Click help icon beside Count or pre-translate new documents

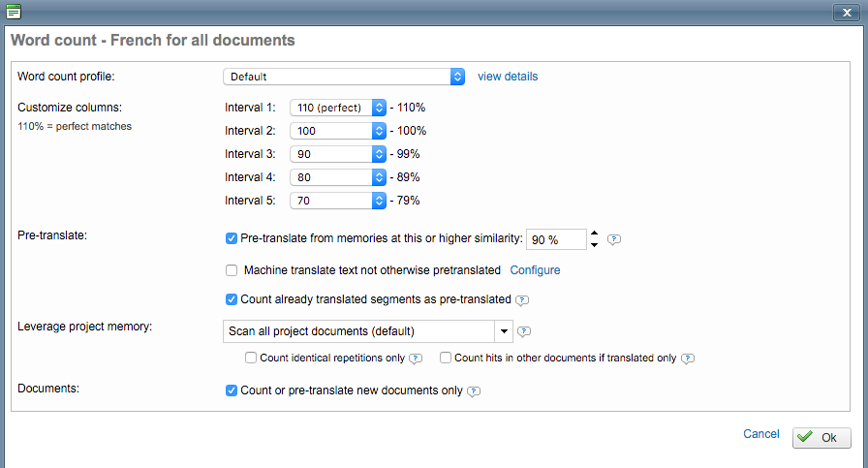[474, 391]
